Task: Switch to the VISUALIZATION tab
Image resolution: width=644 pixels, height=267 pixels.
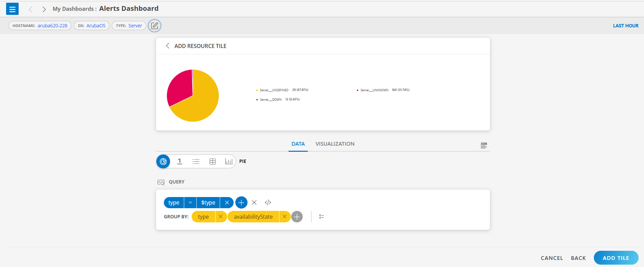Action: coord(335,144)
